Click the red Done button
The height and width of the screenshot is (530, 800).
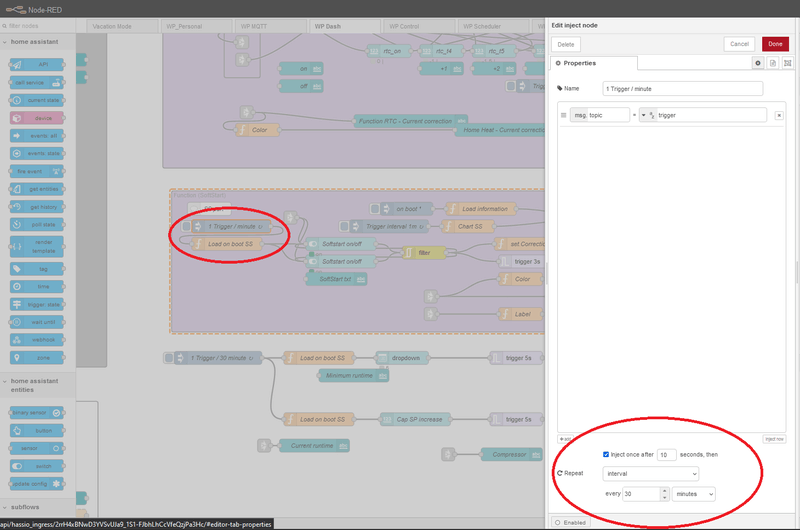(774, 44)
